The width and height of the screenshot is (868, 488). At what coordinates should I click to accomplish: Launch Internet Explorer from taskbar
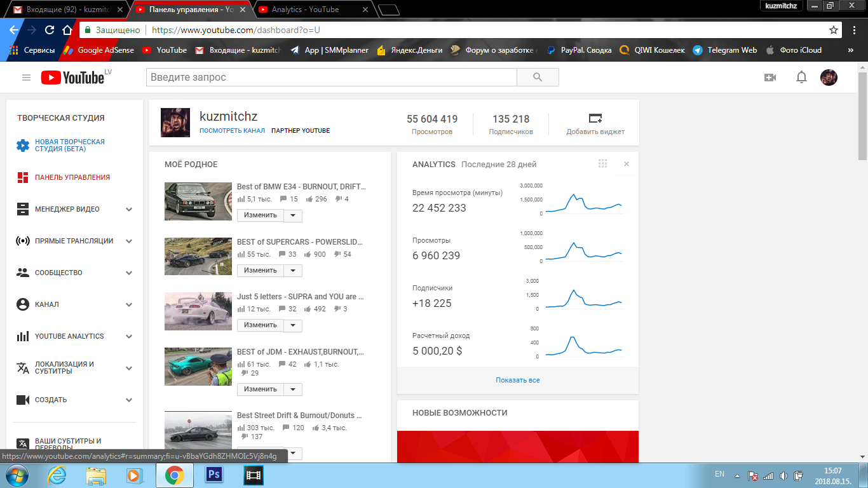tap(58, 475)
